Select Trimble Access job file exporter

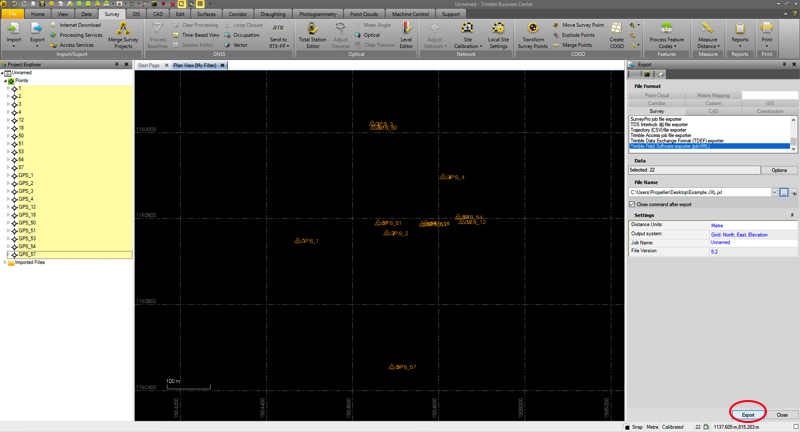pos(660,135)
